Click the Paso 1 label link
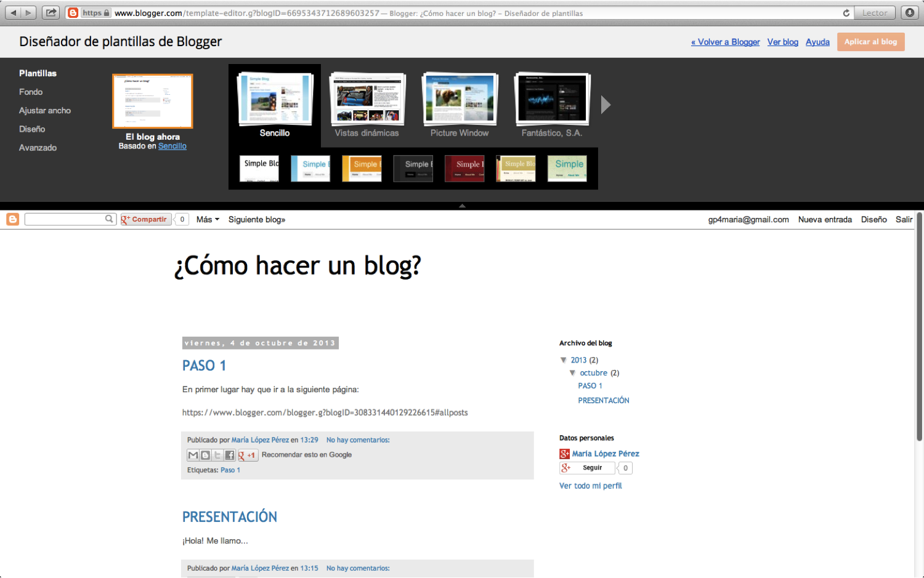924x578 pixels. tap(230, 470)
